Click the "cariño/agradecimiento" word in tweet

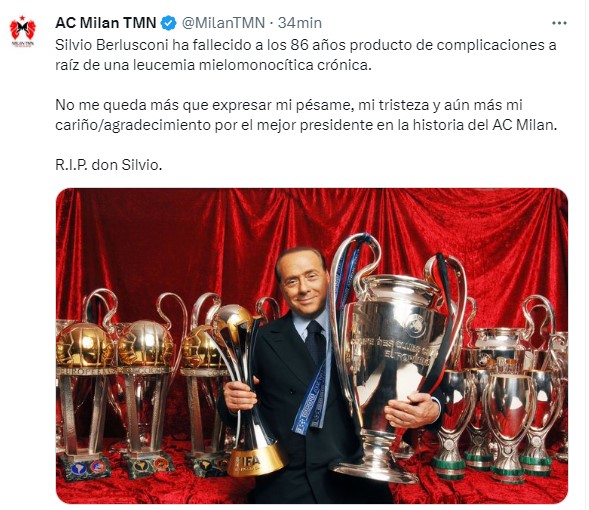point(133,125)
